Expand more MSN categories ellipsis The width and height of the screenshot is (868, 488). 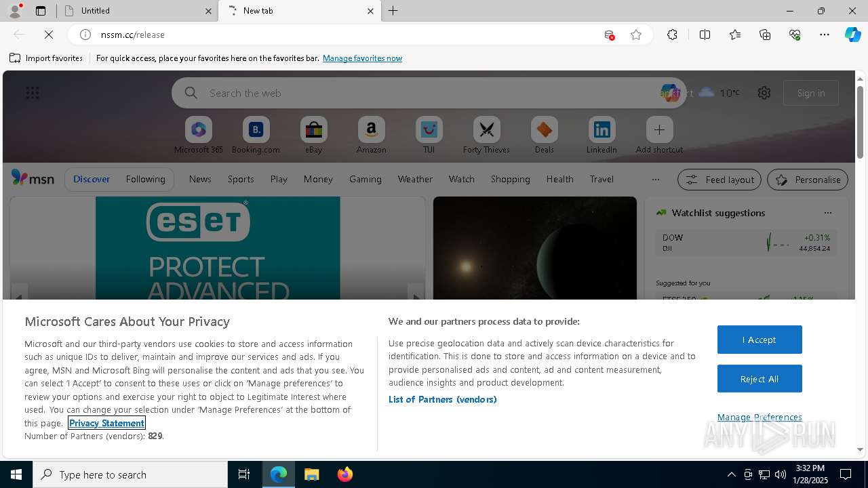pos(655,180)
